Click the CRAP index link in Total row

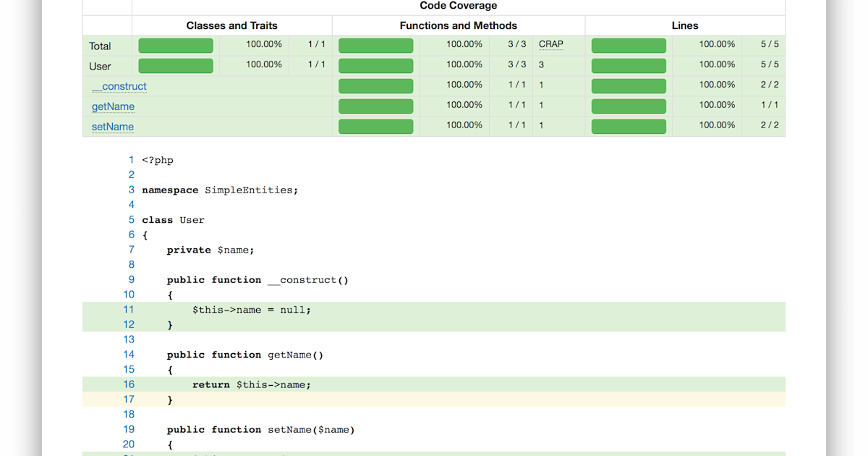(x=550, y=43)
